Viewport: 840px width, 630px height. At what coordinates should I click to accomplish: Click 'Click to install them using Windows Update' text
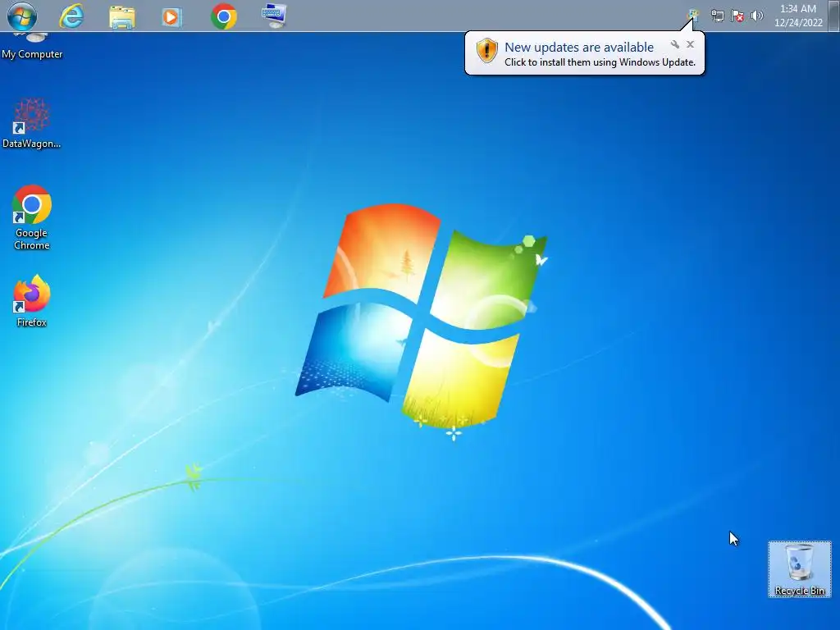pyautogui.click(x=600, y=62)
